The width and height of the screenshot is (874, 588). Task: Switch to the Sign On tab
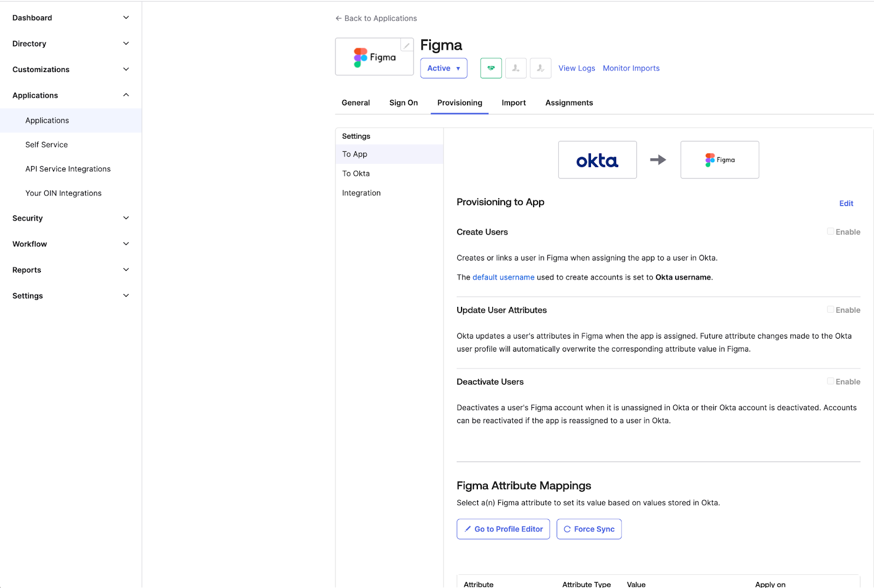pyautogui.click(x=403, y=103)
